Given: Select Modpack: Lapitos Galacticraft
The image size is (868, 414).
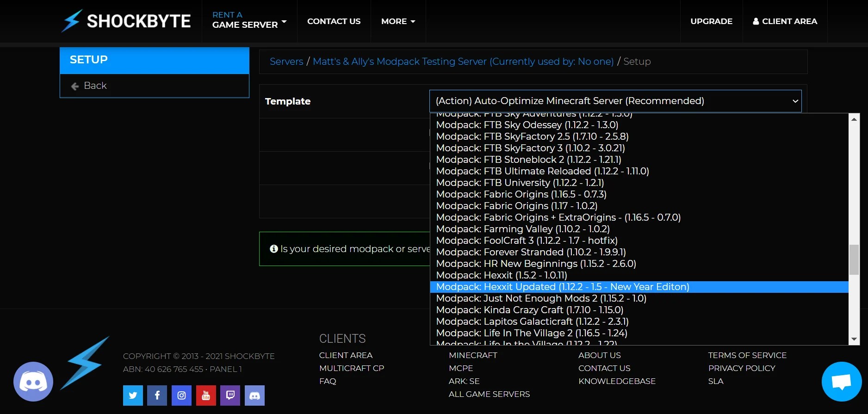Looking at the screenshot, I should point(639,321).
